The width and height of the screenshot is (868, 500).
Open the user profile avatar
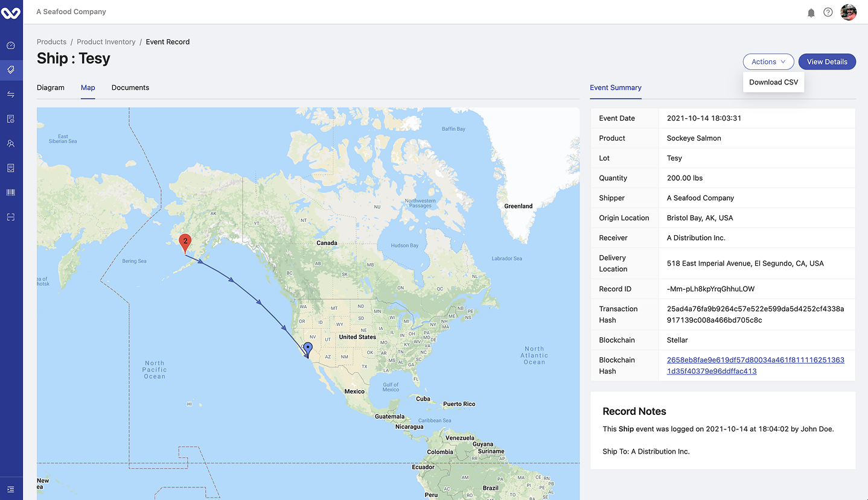pyautogui.click(x=848, y=12)
